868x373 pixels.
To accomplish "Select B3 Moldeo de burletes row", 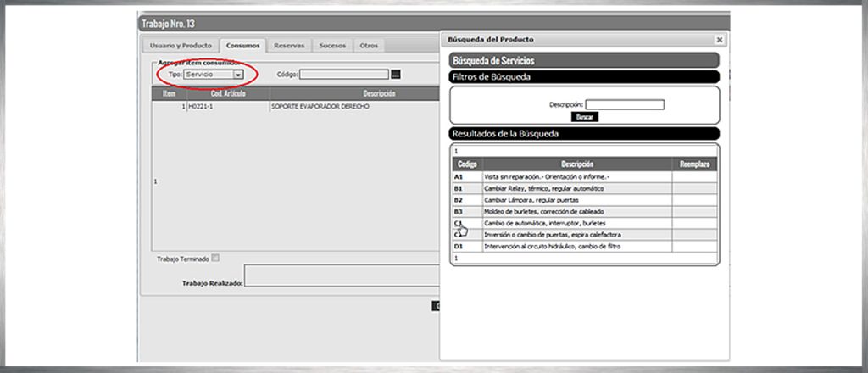I will click(x=543, y=211).
